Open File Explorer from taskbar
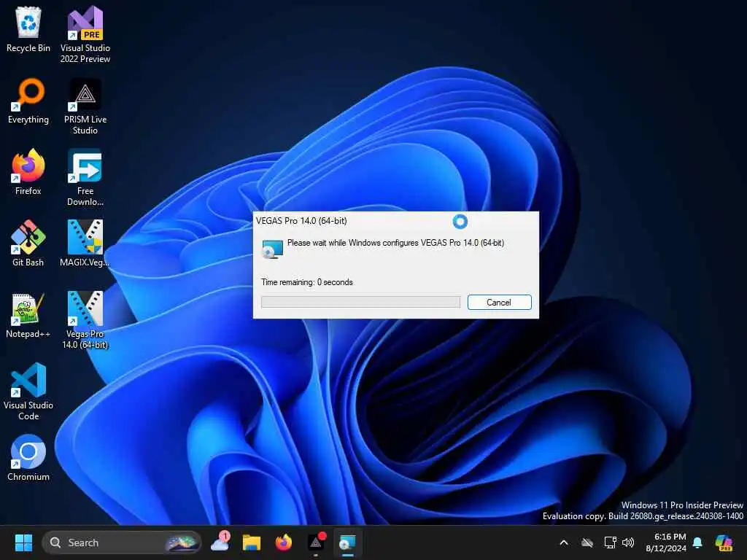The image size is (747, 560). [x=252, y=542]
